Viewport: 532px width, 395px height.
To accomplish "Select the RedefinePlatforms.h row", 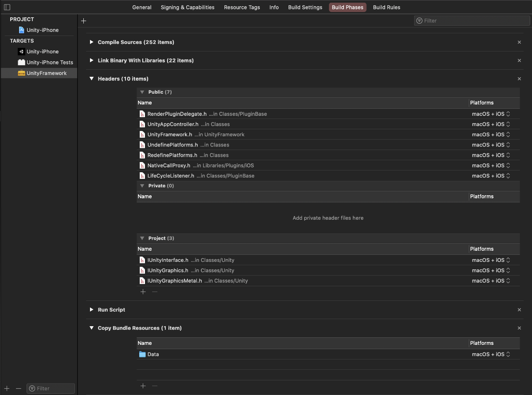I will click(x=328, y=155).
